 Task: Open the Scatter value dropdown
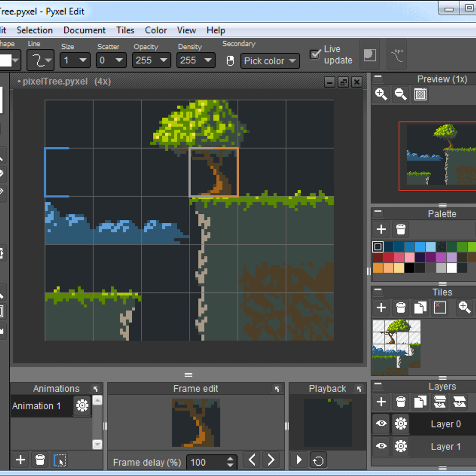pos(111,60)
